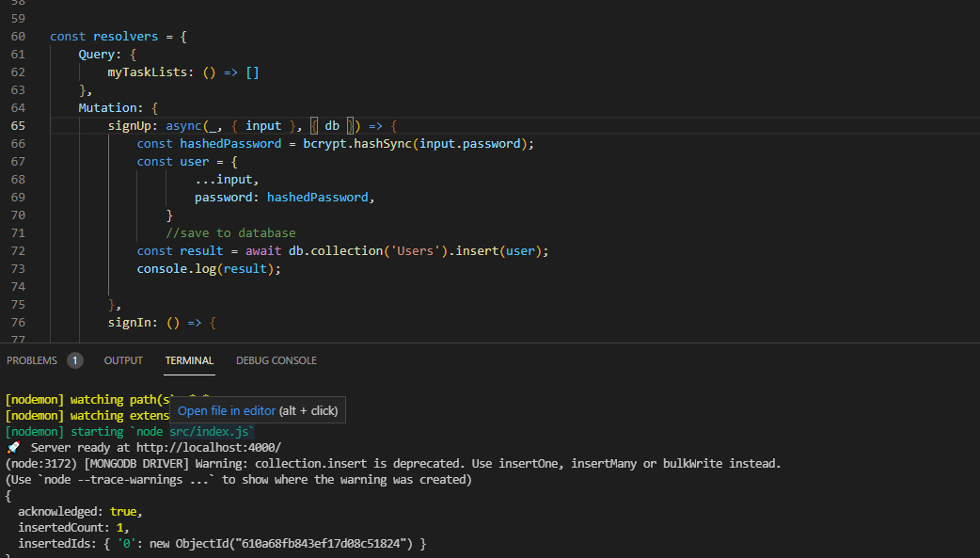Place cursor on hashedPassword variable

231,143
